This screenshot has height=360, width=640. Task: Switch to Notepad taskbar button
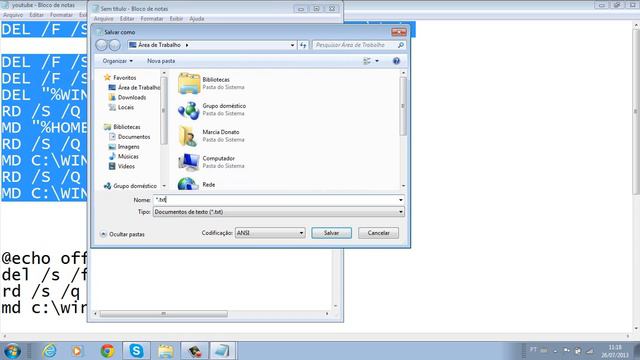point(222,351)
